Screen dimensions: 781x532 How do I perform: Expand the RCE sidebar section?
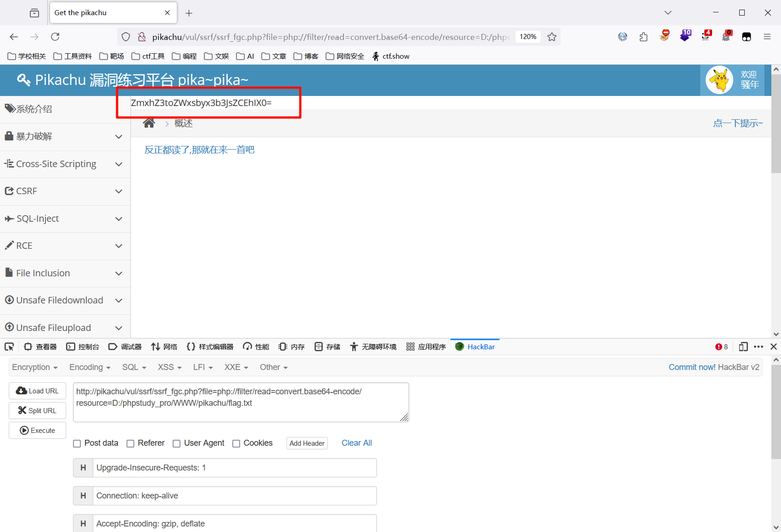65,246
